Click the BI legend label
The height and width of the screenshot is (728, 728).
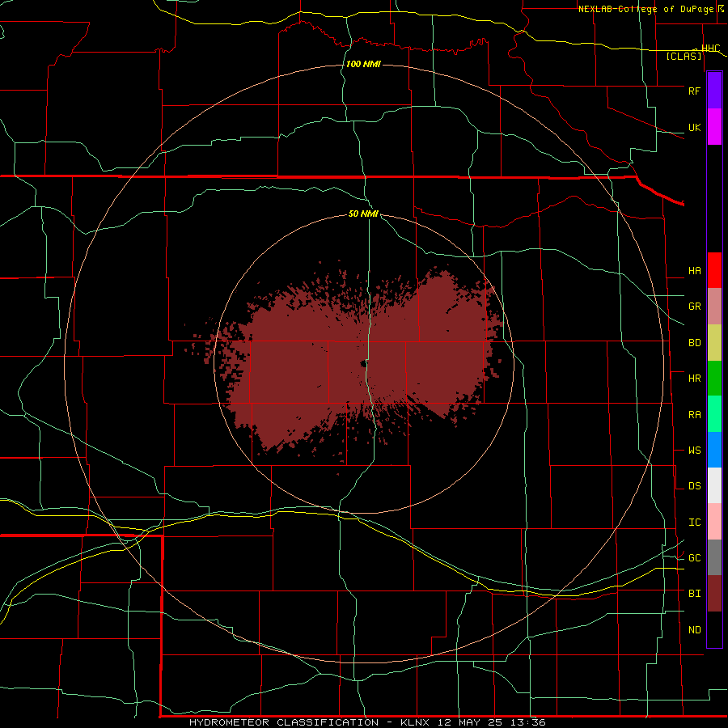(x=695, y=594)
